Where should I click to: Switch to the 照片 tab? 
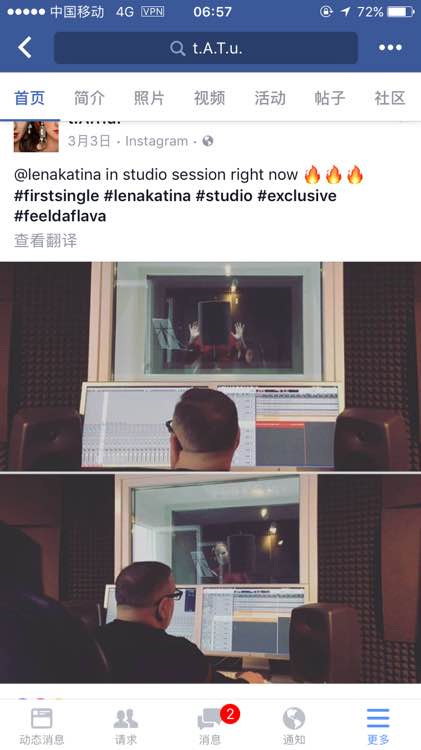point(149,98)
